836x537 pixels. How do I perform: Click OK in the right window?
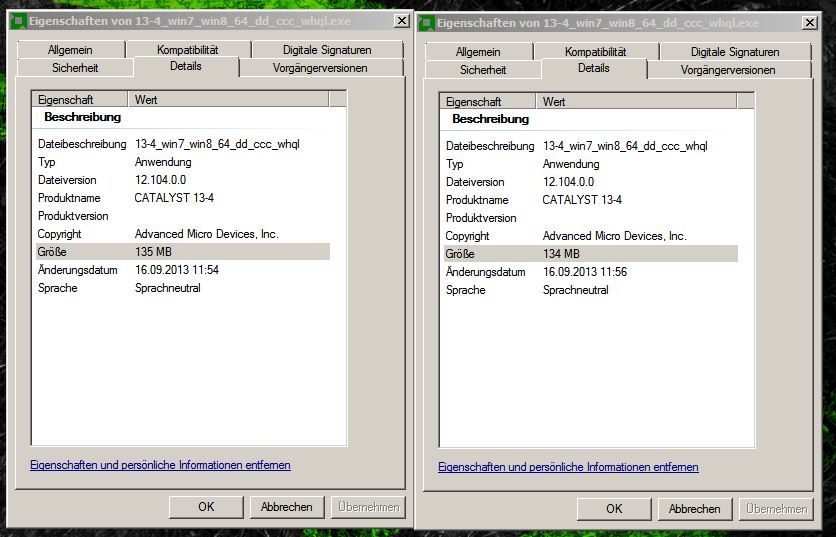pos(614,509)
